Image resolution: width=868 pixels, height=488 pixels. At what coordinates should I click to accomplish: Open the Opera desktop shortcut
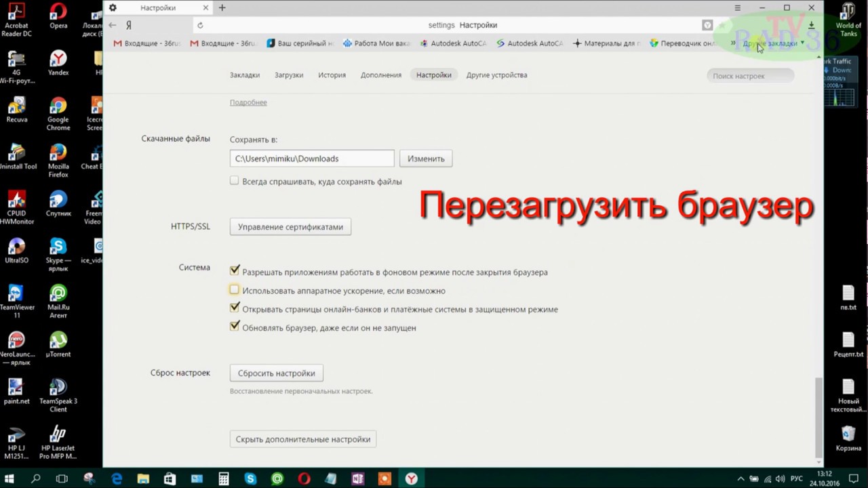(x=58, y=16)
